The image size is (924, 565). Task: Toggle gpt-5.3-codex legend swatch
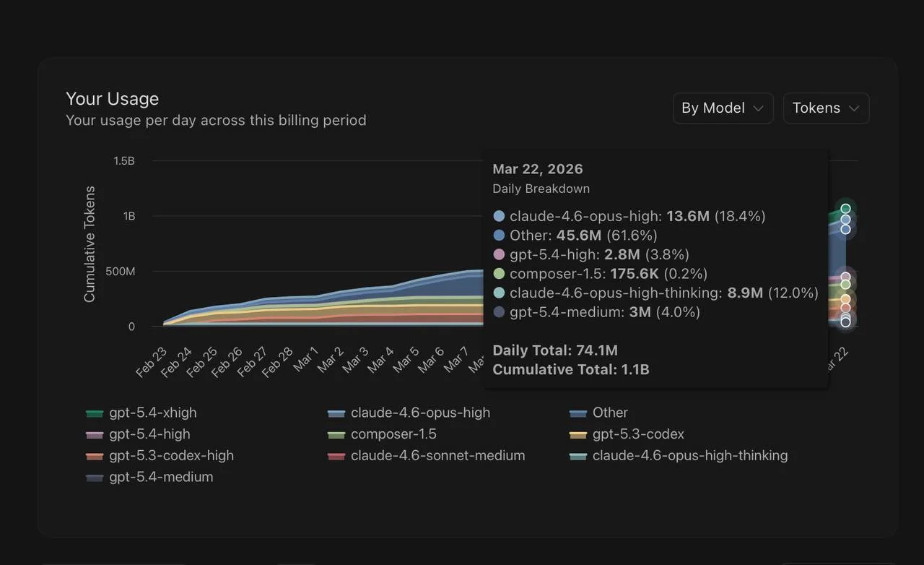(577, 435)
